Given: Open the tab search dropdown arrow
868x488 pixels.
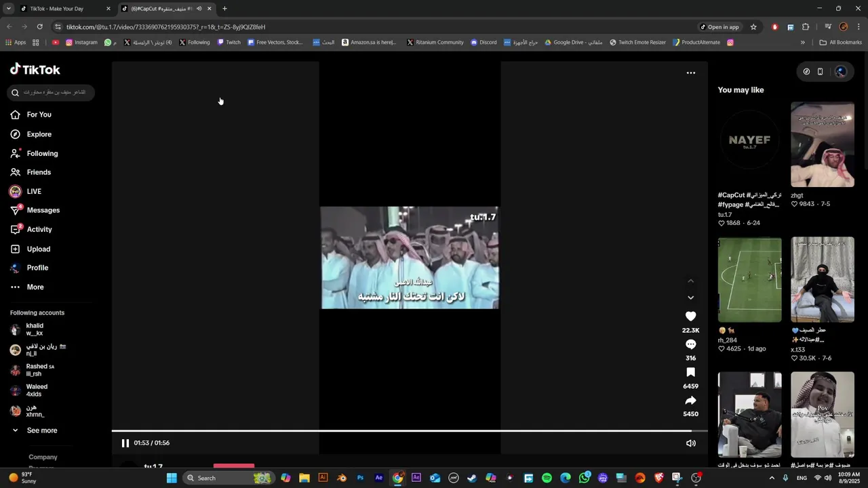Looking at the screenshot, I should tap(9, 9).
